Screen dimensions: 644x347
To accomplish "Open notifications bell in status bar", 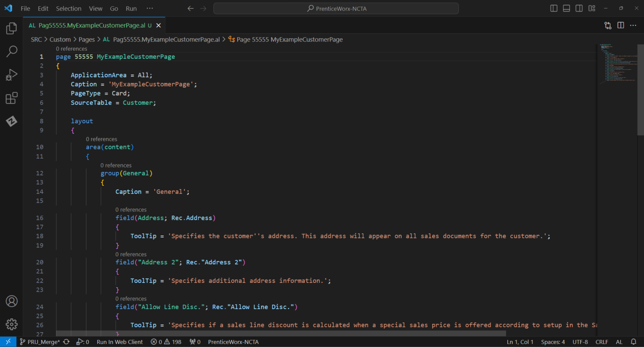I will point(633,342).
